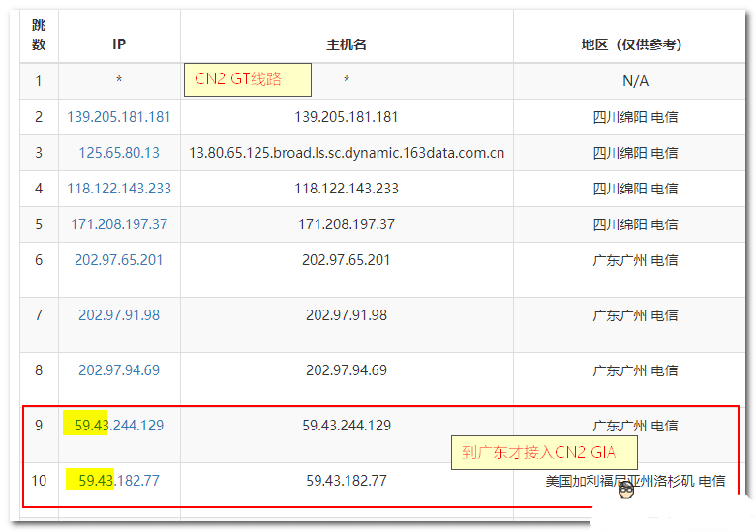Click the CN2 GT线路 annotation note
This screenshot has height=532, width=756.
(x=247, y=79)
